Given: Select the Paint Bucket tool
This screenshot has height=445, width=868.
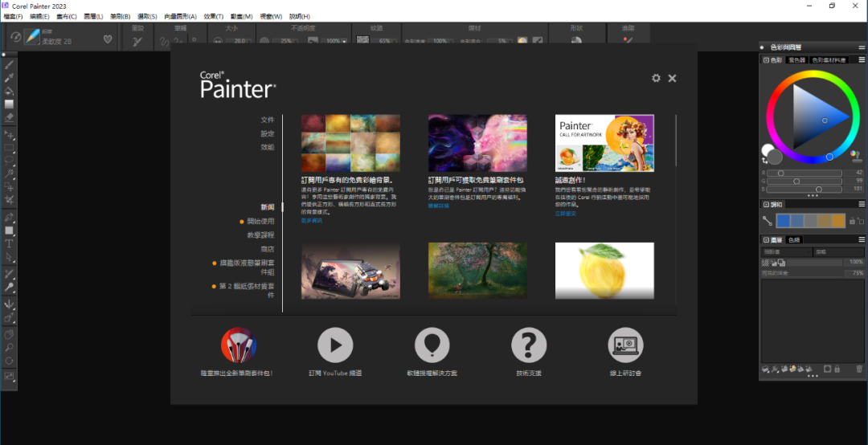Looking at the screenshot, I should [9, 91].
